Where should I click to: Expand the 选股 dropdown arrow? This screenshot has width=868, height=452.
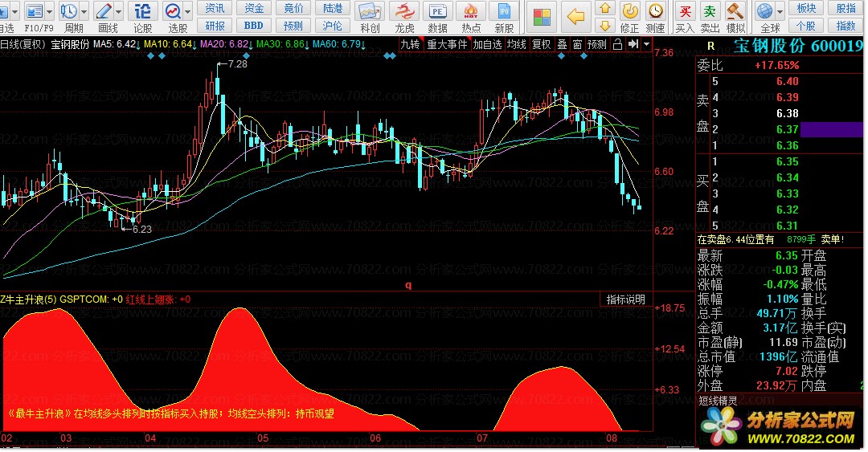tap(187, 11)
